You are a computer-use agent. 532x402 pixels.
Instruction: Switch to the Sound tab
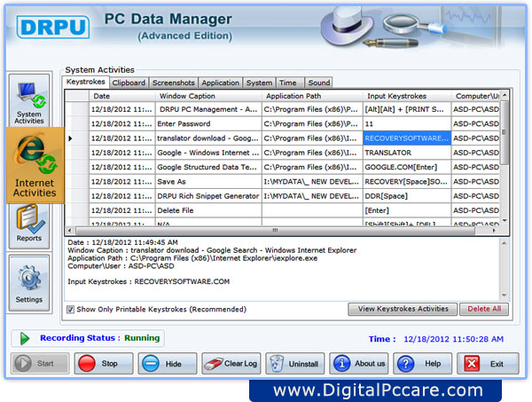[x=319, y=83]
